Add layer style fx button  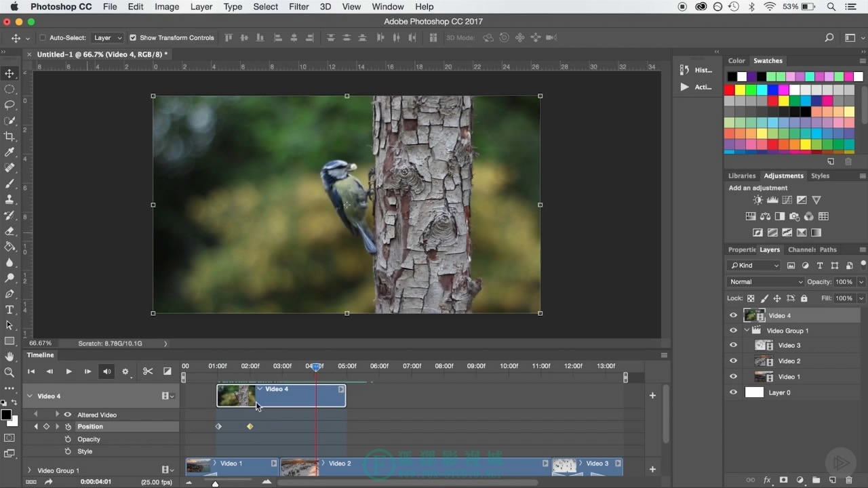[x=768, y=481]
